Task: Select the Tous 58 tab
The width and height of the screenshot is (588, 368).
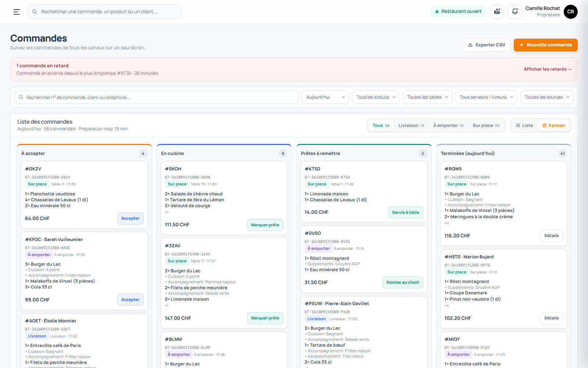Action: pos(381,125)
